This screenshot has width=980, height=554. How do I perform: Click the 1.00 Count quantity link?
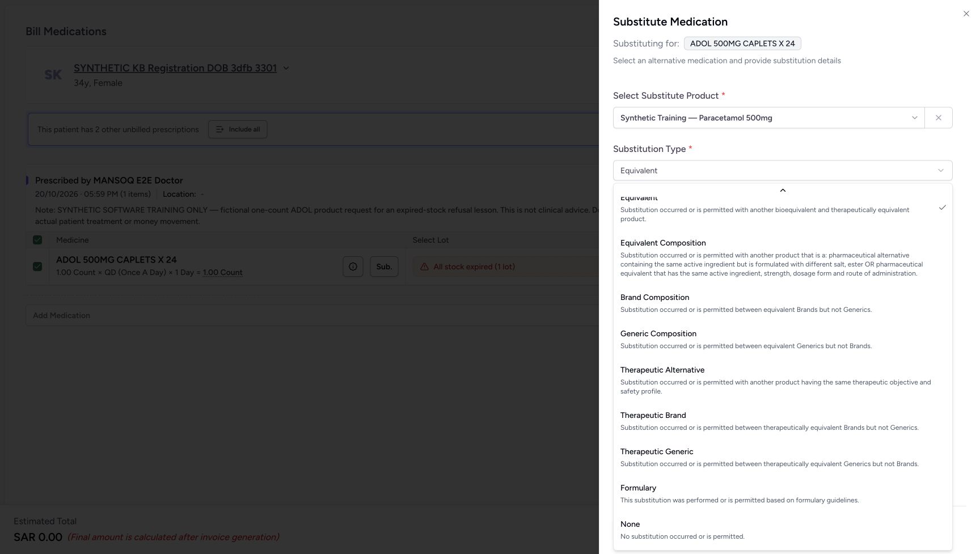coord(222,273)
